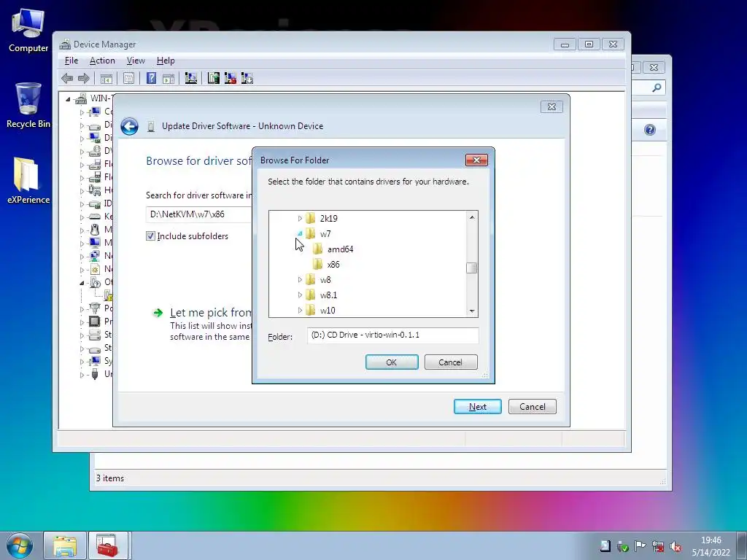This screenshot has height=560, width=747.
Task: Uncheck the Include subfolders checkbox
Action: tap(150, 236)
